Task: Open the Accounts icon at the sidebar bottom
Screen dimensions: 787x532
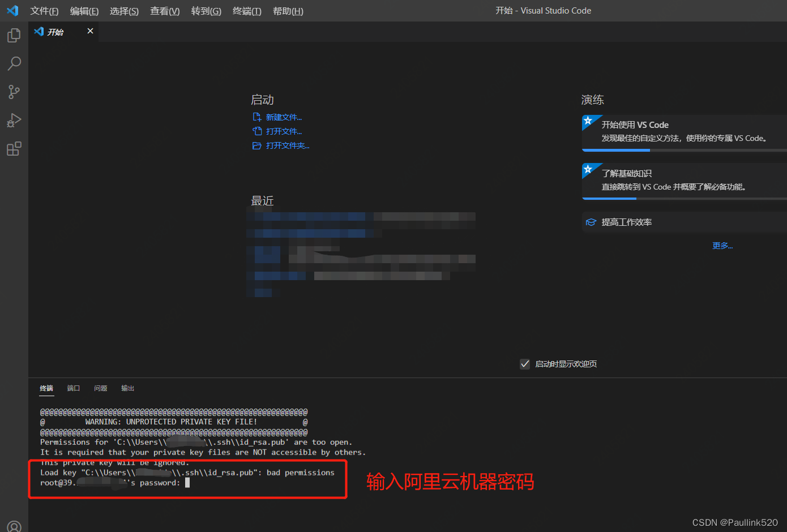Action: [x=14, y=526]
